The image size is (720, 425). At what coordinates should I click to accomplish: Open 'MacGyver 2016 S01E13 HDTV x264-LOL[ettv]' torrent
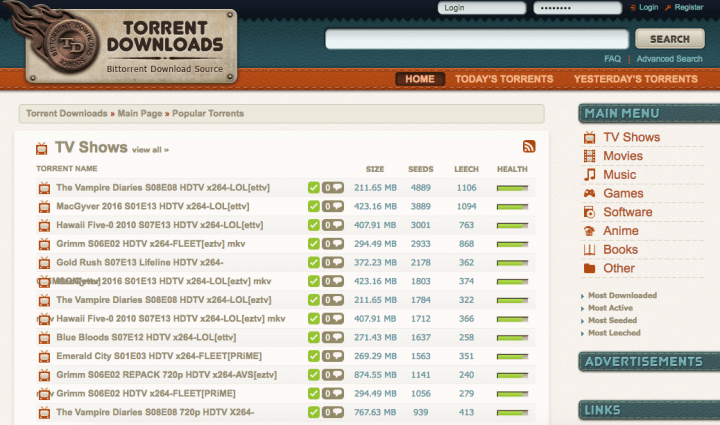click(152, 207)
